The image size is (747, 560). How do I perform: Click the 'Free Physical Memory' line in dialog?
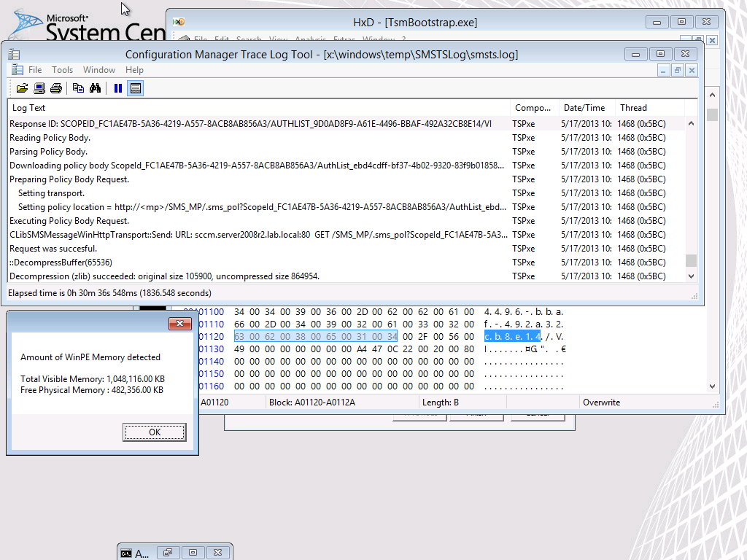tap(91, 390)
